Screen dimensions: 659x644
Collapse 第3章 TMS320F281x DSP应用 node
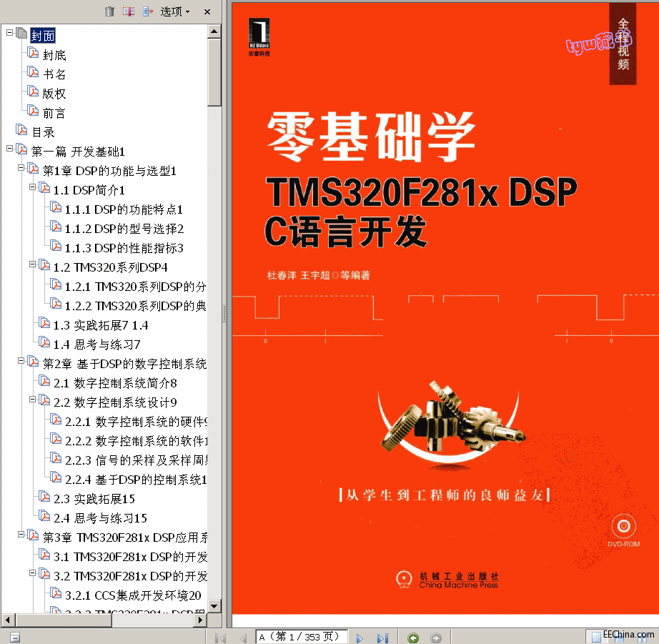click(21, 535)
